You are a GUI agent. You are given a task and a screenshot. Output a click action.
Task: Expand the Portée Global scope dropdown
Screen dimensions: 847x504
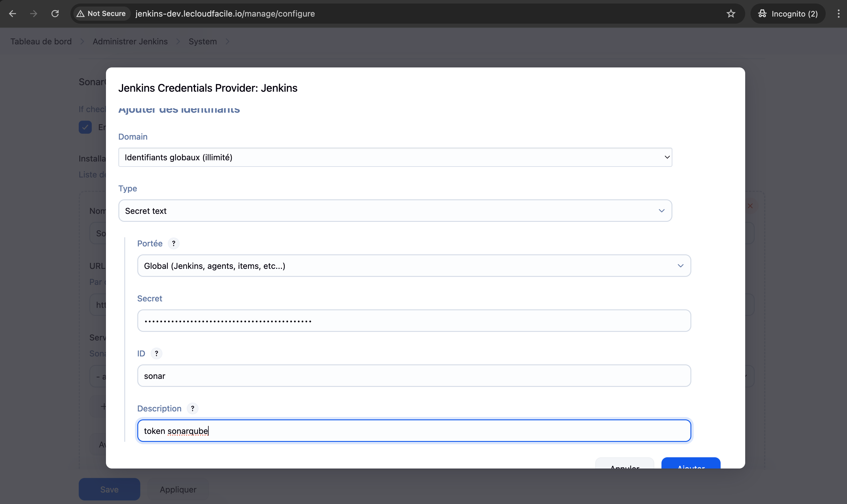pos(414,266)
